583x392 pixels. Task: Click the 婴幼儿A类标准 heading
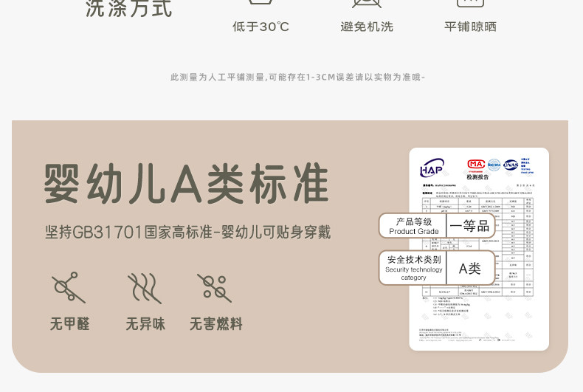tap(187, 183)
